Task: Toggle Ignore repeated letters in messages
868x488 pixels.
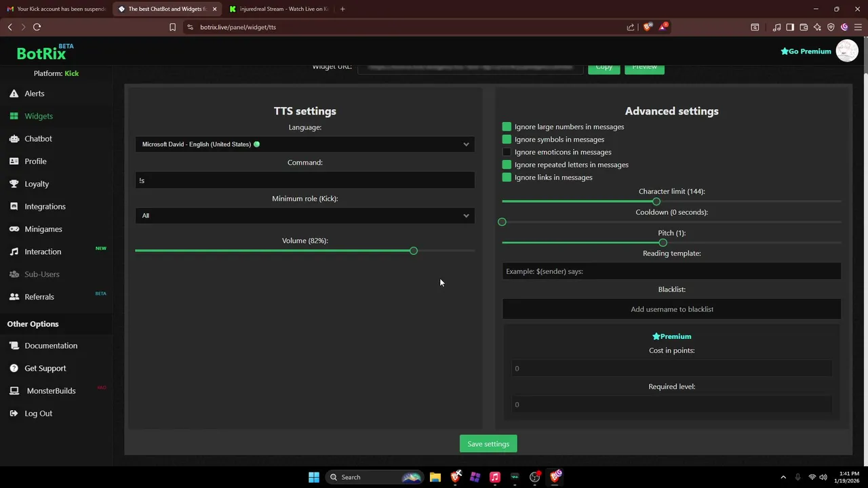Action: coord(507,165)
